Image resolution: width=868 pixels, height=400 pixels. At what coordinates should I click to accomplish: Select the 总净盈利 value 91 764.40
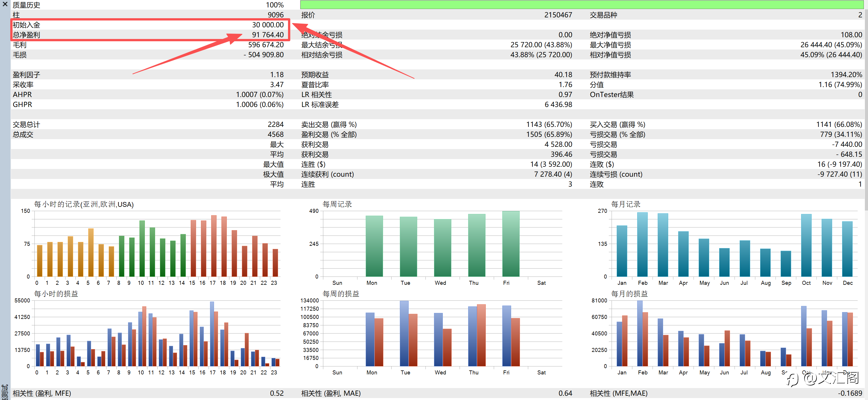(268, 35)
